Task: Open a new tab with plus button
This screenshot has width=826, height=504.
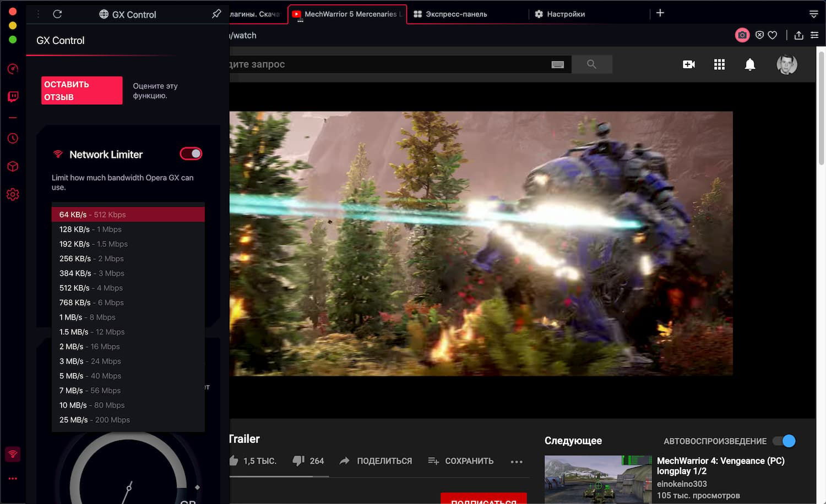Action: [x=660, y=13]
